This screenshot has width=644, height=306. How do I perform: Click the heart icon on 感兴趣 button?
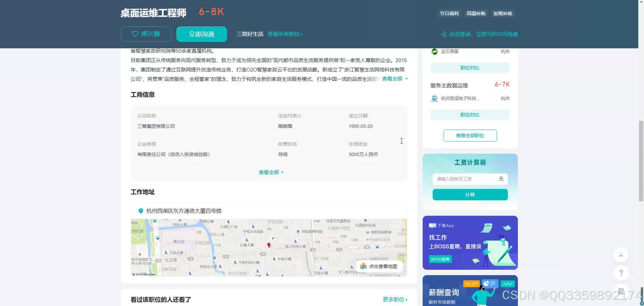(135, 34)
